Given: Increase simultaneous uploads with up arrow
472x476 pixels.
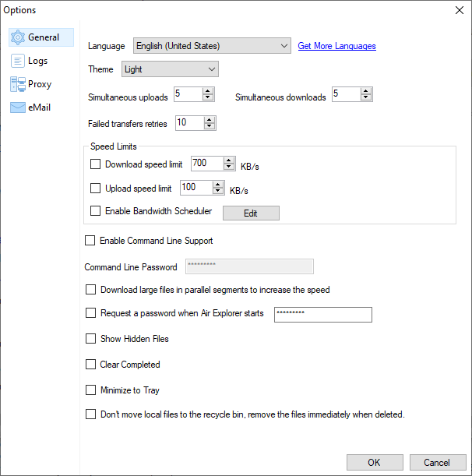Looking at the screenshot, I should click(x=208, y=91).
